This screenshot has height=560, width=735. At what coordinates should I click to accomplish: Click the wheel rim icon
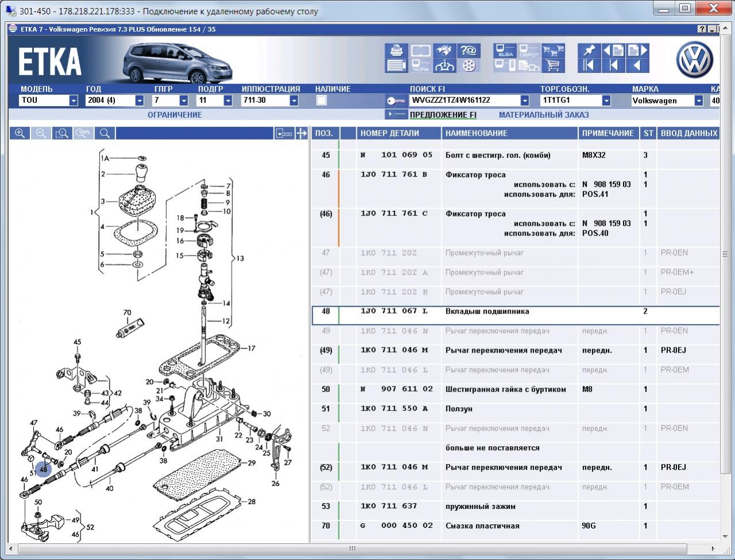point(469,65)
